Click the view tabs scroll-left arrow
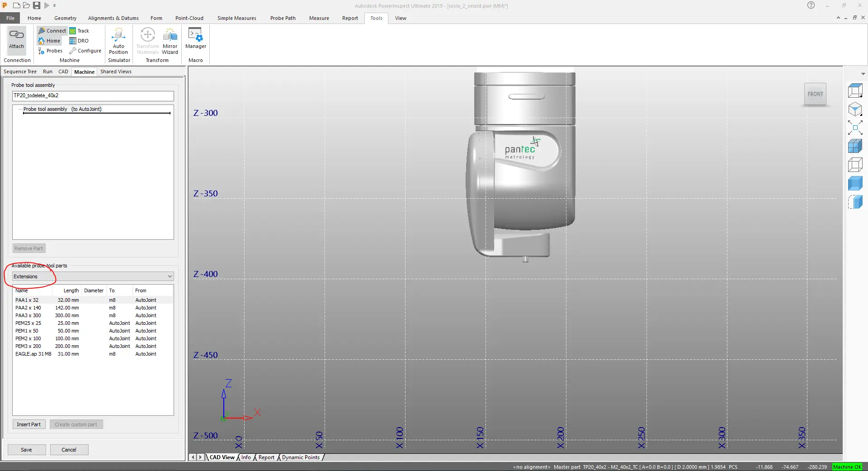The height and width of the screenshot is (471, 868). (x=193, y=457)
